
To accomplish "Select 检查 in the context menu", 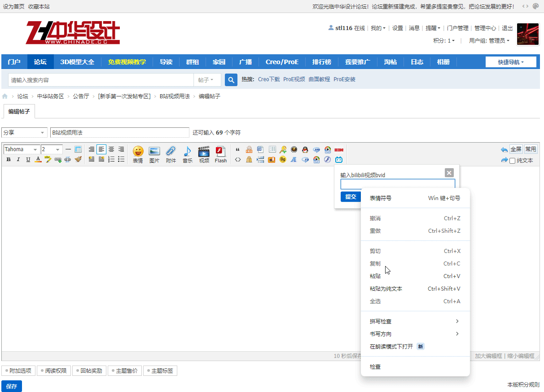I will tap(415, 367).
